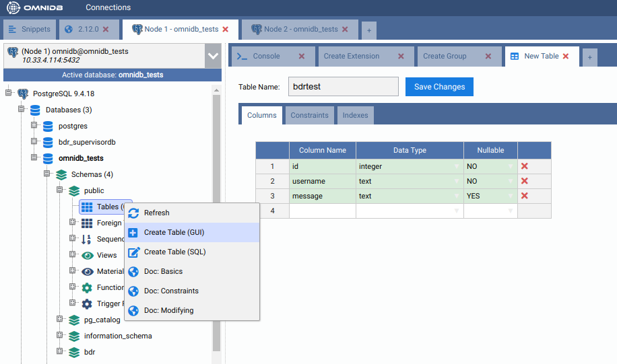Click the Save Changes button

[x=439, y=87]
